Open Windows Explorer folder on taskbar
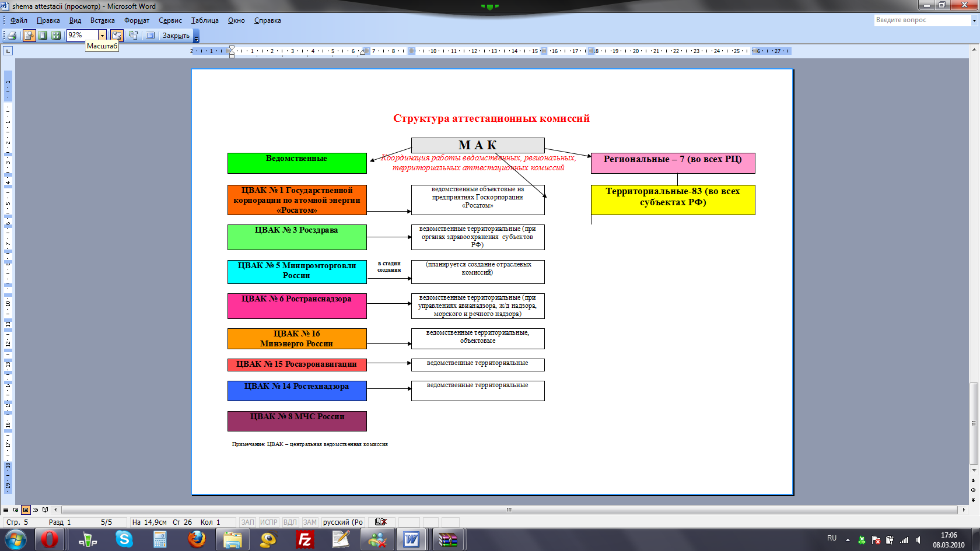 (233, 540)
